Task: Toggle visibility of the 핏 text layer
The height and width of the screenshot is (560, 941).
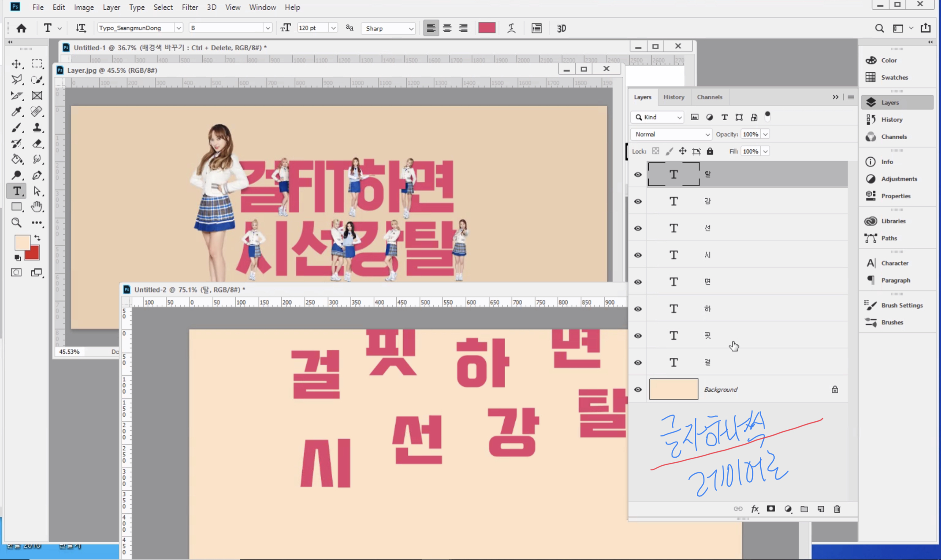Action: [638, 336]
